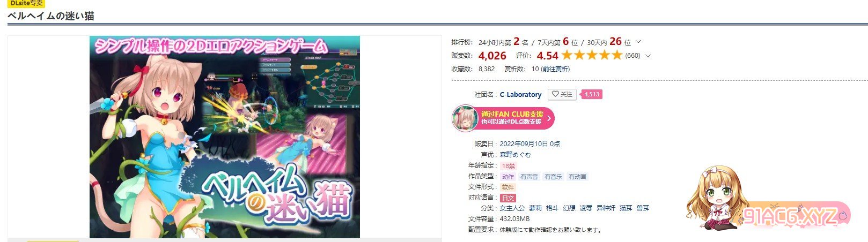Select the 18禁 age tag
Screen dimensions: 868x242
[508, 166]
